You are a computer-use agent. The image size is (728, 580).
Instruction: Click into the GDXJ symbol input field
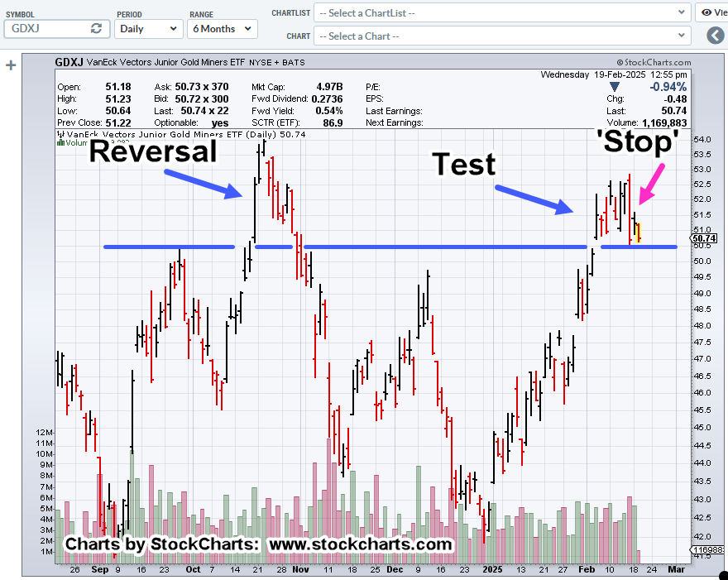click(45, 28)
